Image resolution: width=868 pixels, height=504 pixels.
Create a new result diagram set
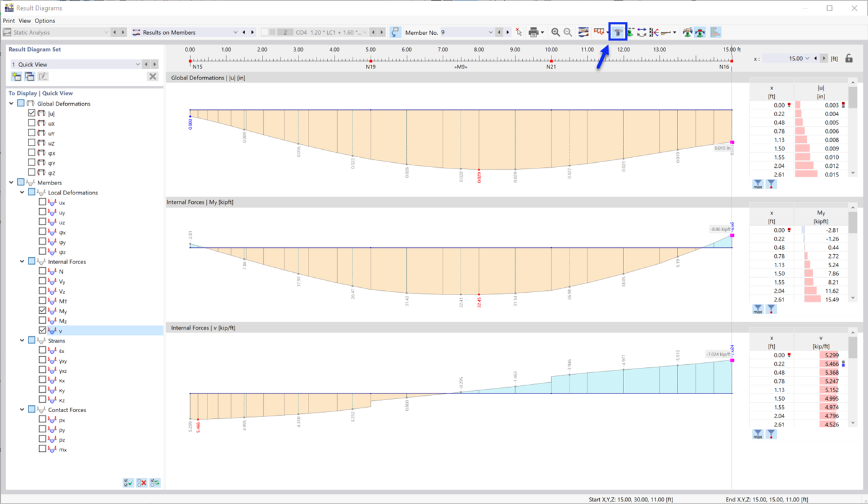(16, 76)
